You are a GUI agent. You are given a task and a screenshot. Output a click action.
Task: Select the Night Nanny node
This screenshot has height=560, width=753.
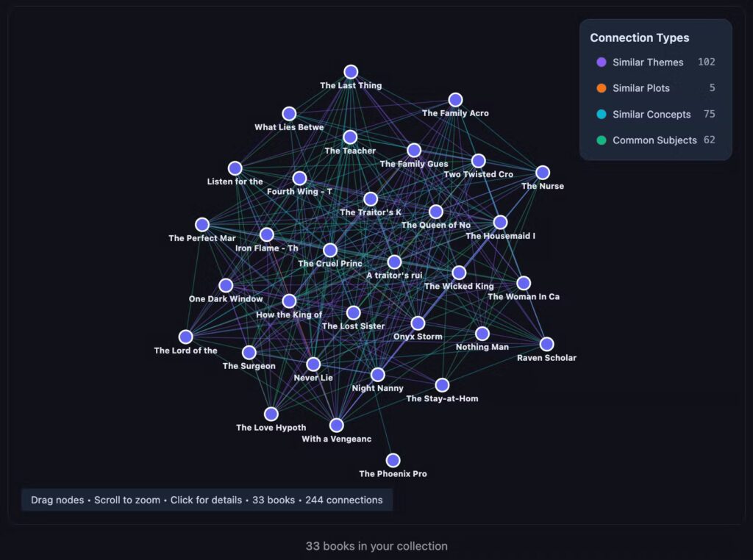click(x=377, y=375)
